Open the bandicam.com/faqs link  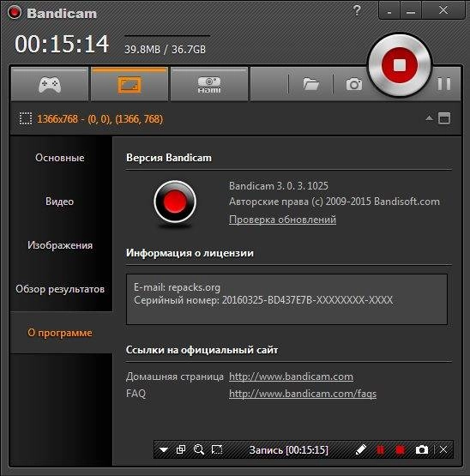click(x=303, y=394)
